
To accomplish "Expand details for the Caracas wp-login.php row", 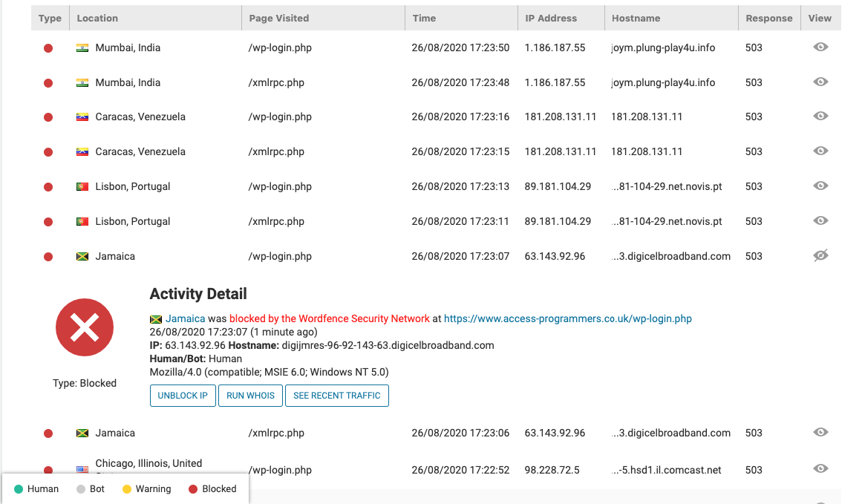I will point(820,116).
